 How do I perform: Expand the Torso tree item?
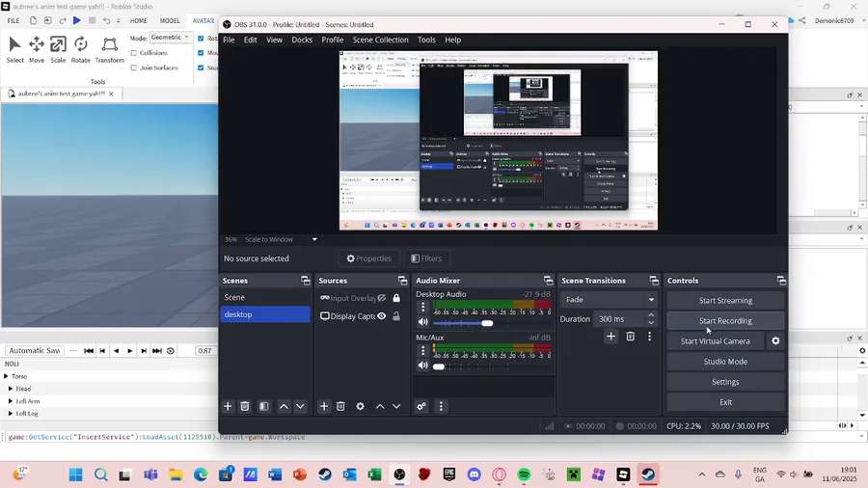6,376
